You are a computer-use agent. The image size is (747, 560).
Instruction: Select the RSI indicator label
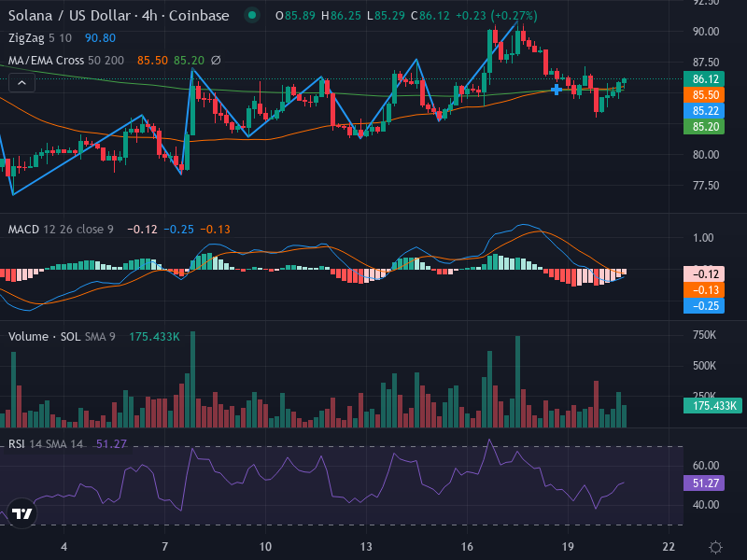coord(16,444)
